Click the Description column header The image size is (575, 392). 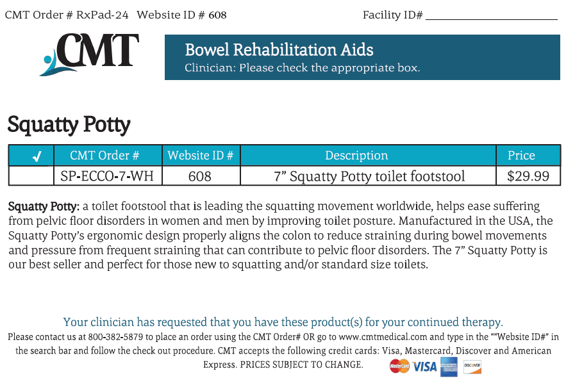pyautogui.click(x=356, y=156)
